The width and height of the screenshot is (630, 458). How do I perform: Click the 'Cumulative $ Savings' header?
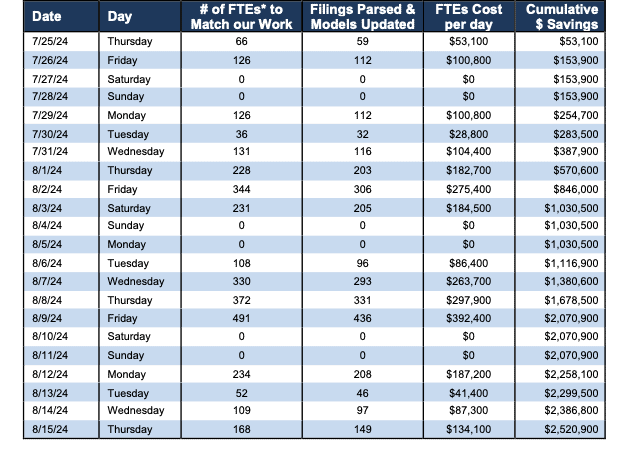click(x=560, y=16)
